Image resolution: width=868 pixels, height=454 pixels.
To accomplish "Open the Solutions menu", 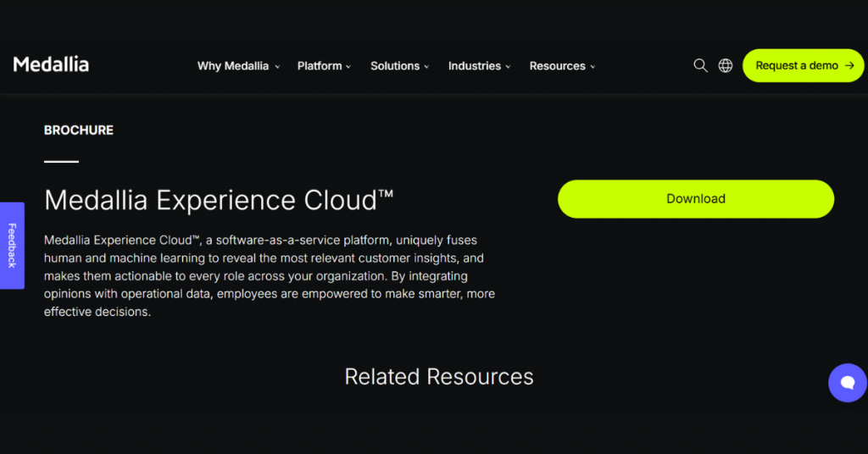I will 400,66.
